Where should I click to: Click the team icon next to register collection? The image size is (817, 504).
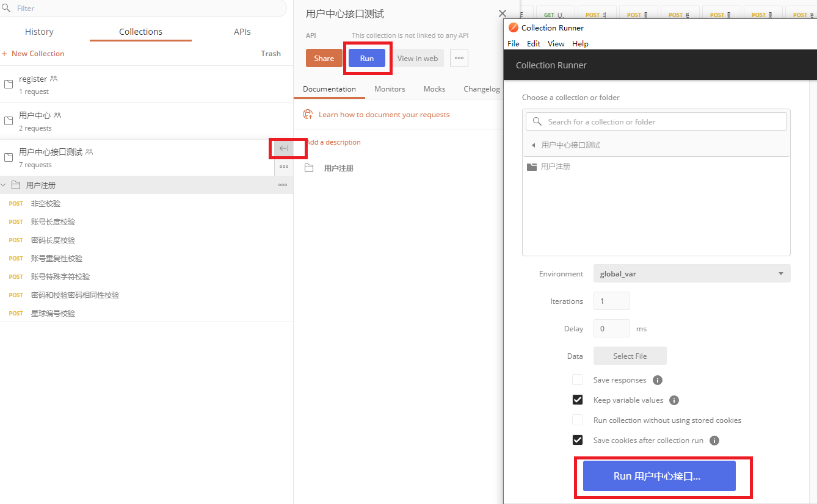pyautogui.click(x=54, y=79)
